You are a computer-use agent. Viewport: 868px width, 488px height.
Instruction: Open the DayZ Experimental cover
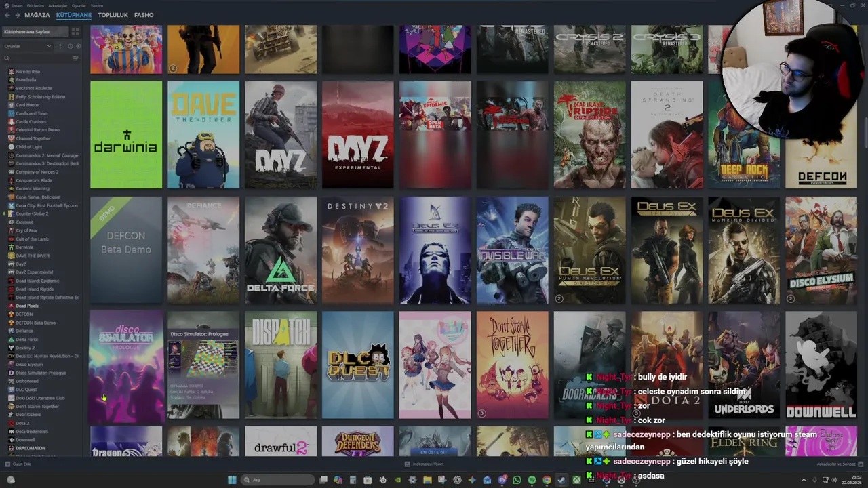point(358,135)
